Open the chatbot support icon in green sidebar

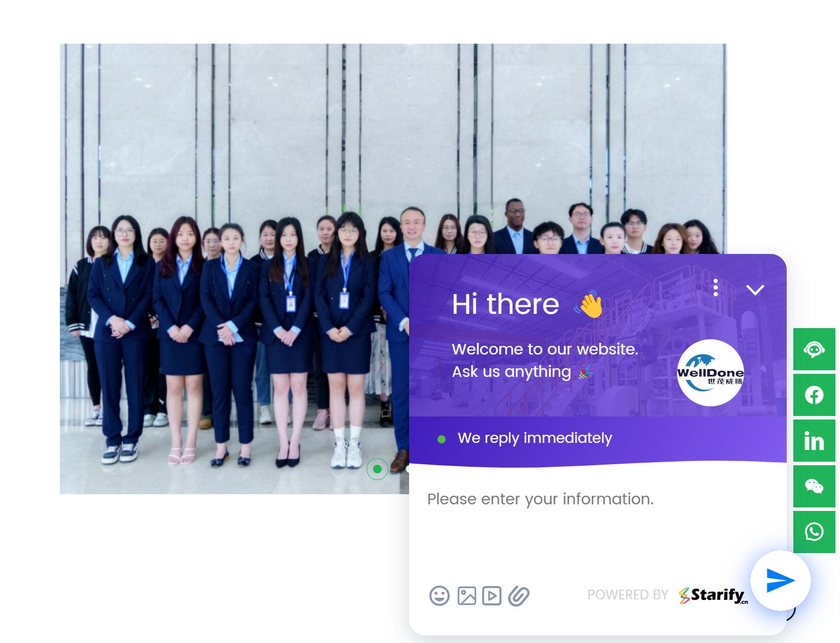tap(814, 349)
